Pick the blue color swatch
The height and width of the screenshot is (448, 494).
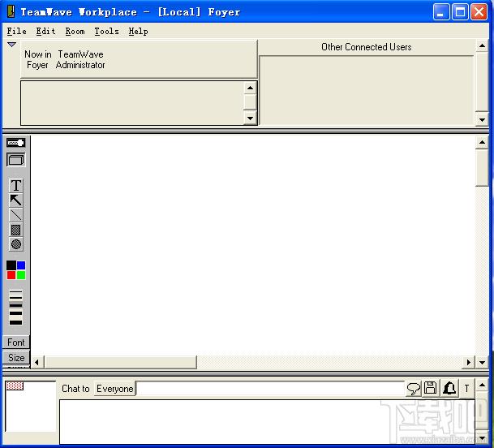tap(21, 265)
